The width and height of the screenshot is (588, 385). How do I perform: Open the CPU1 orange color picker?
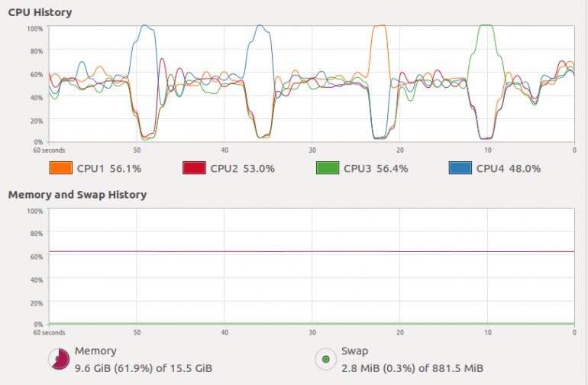(x=61, y=168)
